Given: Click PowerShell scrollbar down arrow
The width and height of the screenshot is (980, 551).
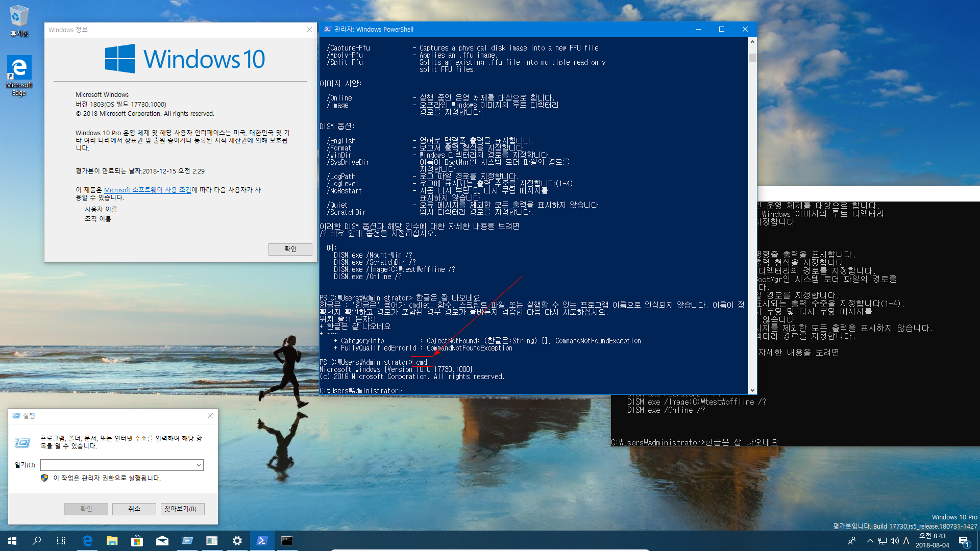Looking at the screenshot, I should (752, 390).
